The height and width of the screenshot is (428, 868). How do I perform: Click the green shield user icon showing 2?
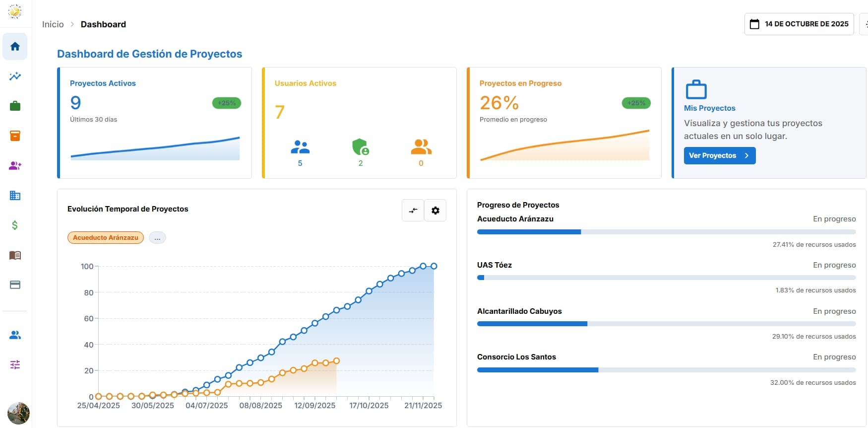tap(361, 147)
